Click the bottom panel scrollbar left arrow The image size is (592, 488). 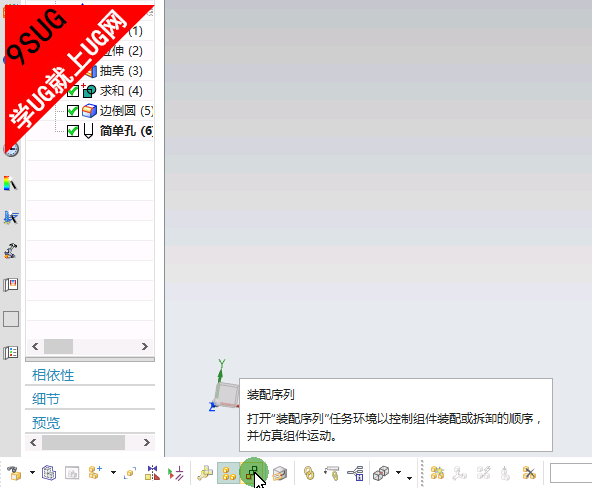point(33,442)
